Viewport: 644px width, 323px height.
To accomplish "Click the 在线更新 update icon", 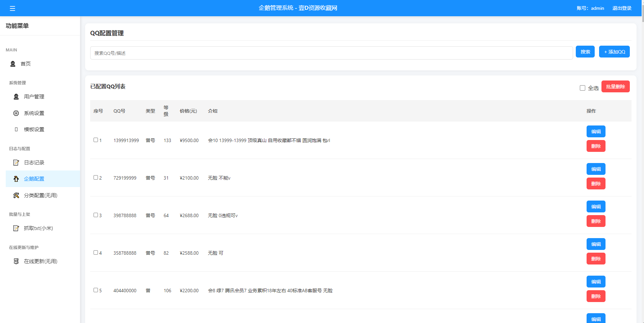I will pos(16,261).
